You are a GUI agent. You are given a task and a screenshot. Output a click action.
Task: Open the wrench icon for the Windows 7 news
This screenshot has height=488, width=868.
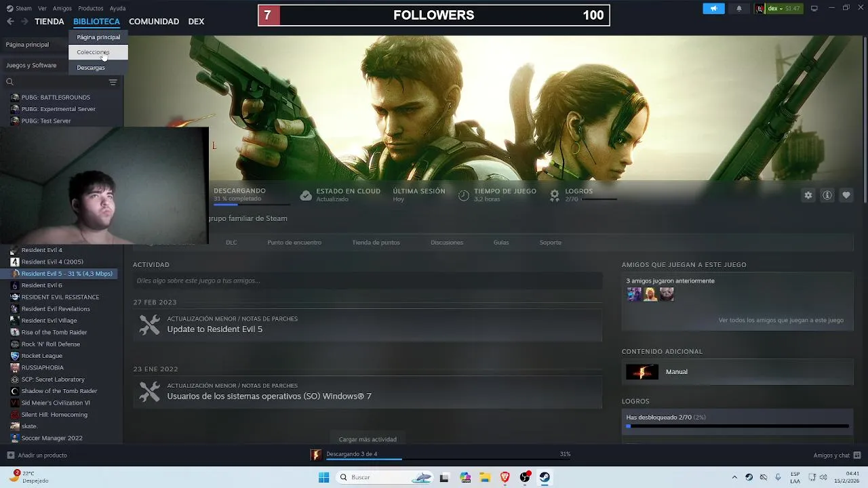tap(149, 392)
